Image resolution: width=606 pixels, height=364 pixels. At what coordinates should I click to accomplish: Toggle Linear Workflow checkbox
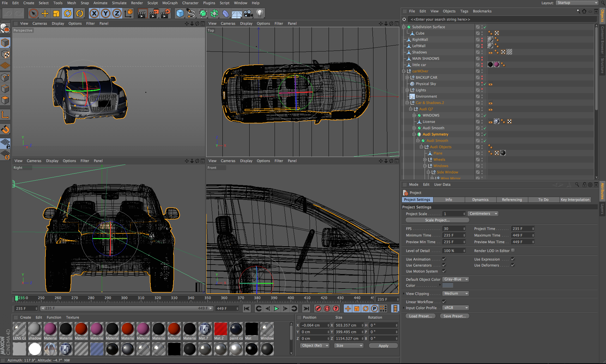click(x=444, y=302)
